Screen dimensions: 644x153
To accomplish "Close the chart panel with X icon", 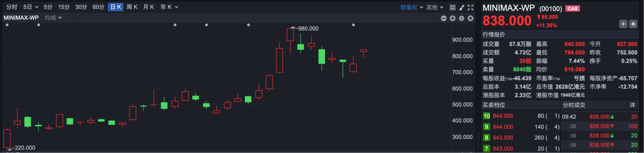I will pos(471,18).
